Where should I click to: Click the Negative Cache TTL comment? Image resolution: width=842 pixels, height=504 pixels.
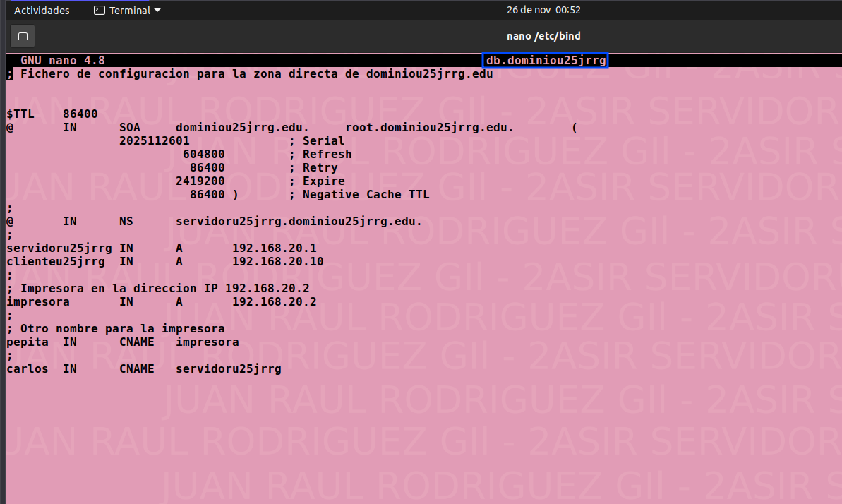click(x=359, y=195)
